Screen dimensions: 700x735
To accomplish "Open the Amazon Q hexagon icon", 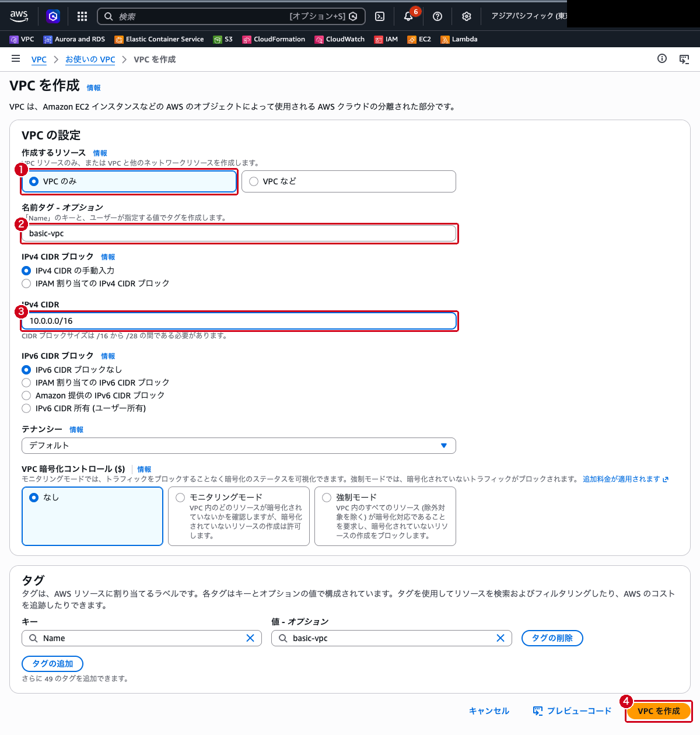I will coord(53,16).
